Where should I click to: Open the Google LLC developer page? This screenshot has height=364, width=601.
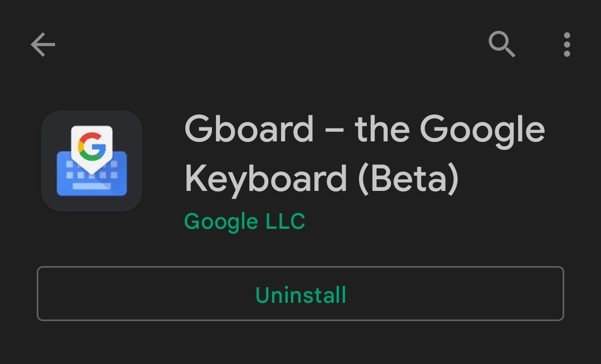[x=244, y=222]
